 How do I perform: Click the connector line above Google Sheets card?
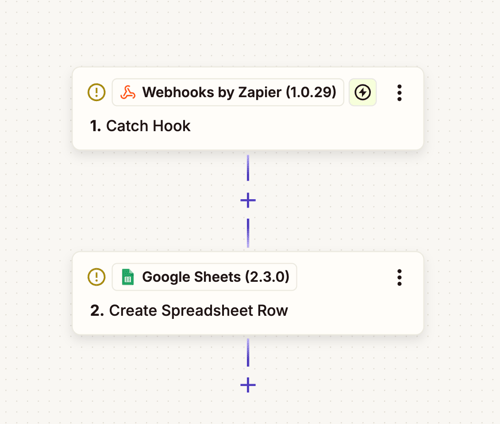[248, 233]
